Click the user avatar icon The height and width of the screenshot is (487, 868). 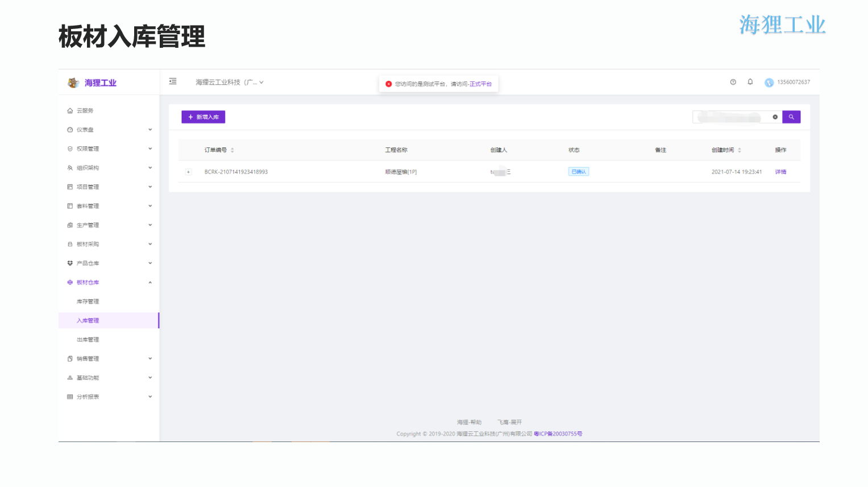(x=769, y=82)
